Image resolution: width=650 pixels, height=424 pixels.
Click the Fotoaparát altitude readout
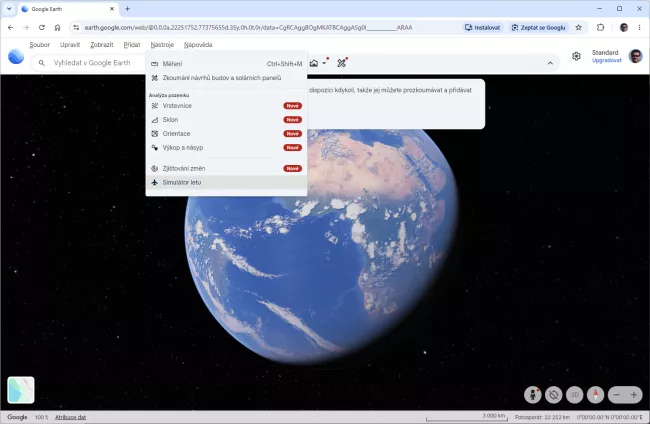[x=542, y=417]
